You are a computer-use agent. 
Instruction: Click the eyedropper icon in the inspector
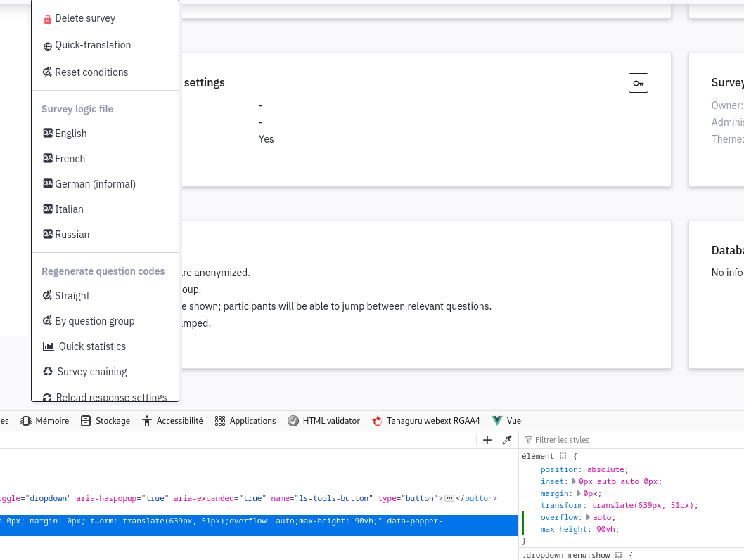click(x=506, y=440)
